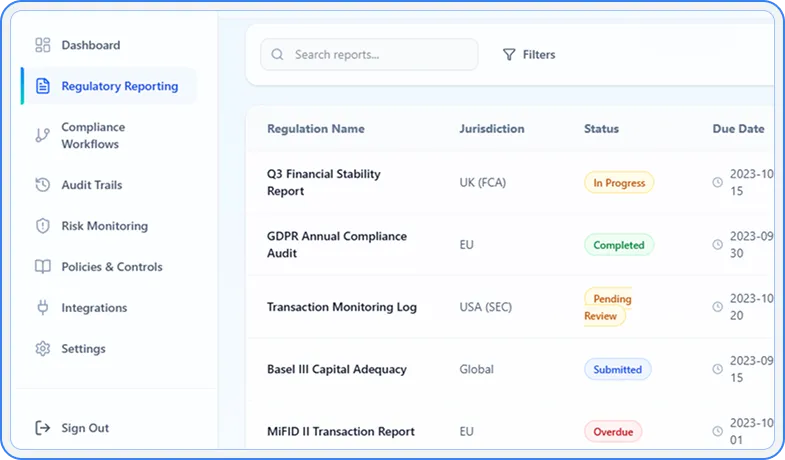Click the Dashboard grid icon

[x=42, y=45]
